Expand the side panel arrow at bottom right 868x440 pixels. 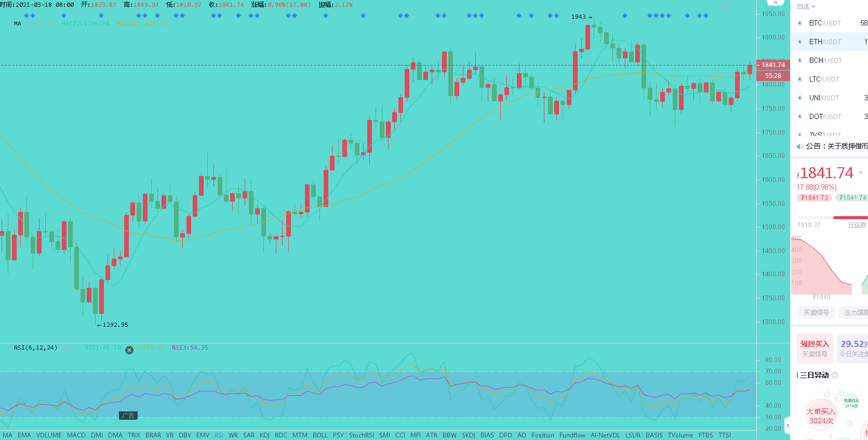[x=787, y=425]
